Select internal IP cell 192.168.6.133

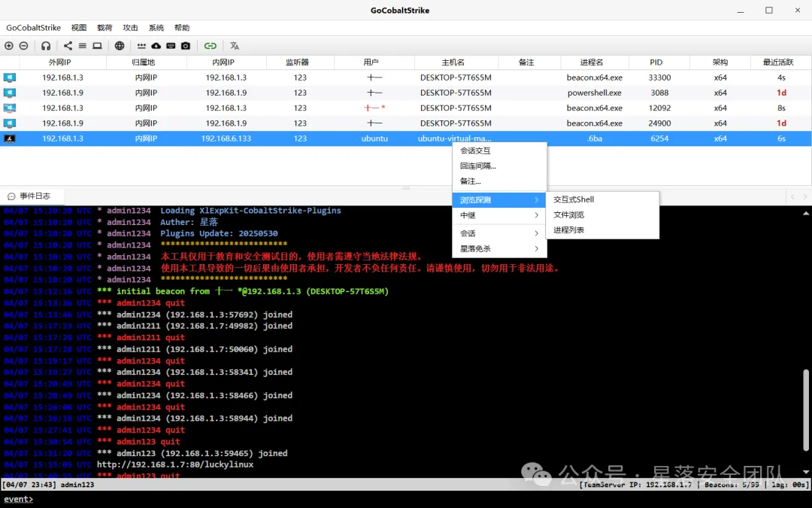click(x=226, y=138)
